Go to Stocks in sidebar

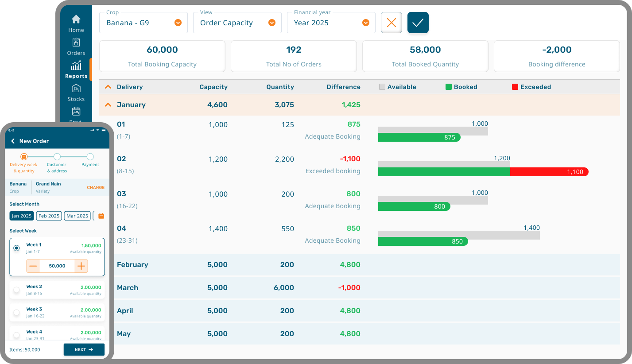tap(76, 92)
